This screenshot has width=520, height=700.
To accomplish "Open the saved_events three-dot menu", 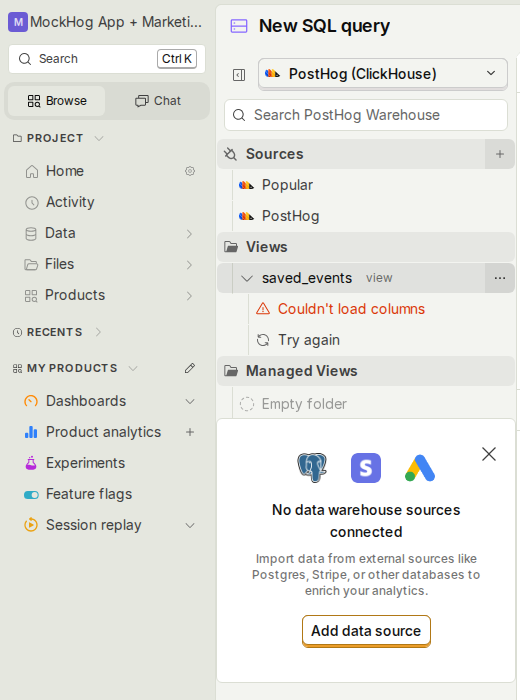I will pos(499,278).
